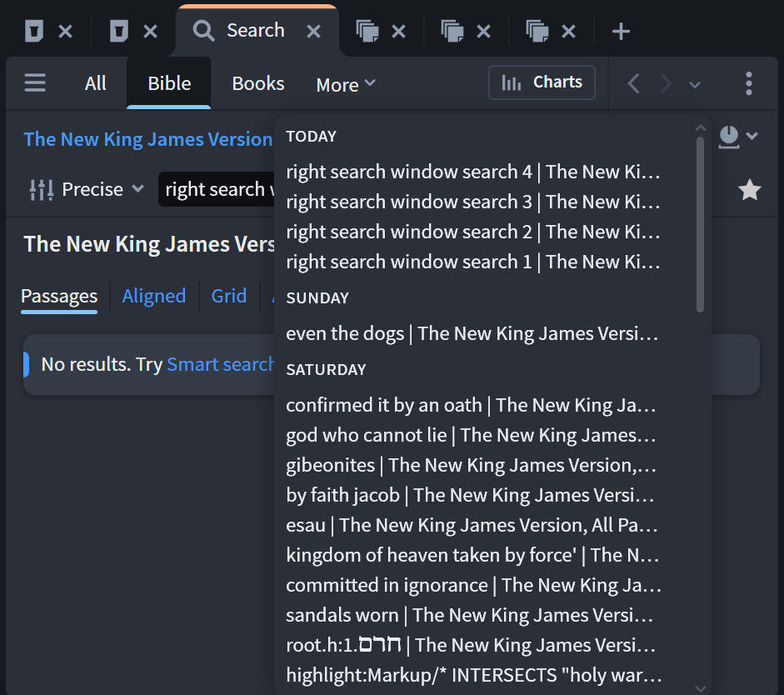Select history entry right search window search 2
This screenshot has width=784, height=695.
[x=473, y=232]
